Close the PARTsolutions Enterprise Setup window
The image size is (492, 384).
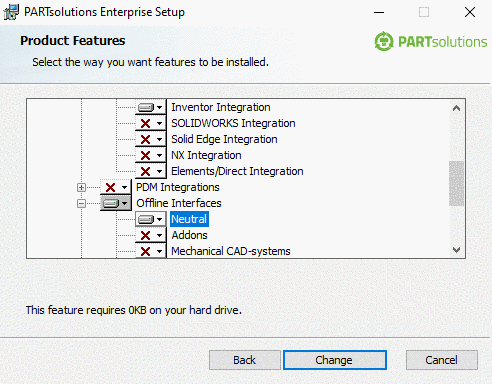tap(470, 13)
